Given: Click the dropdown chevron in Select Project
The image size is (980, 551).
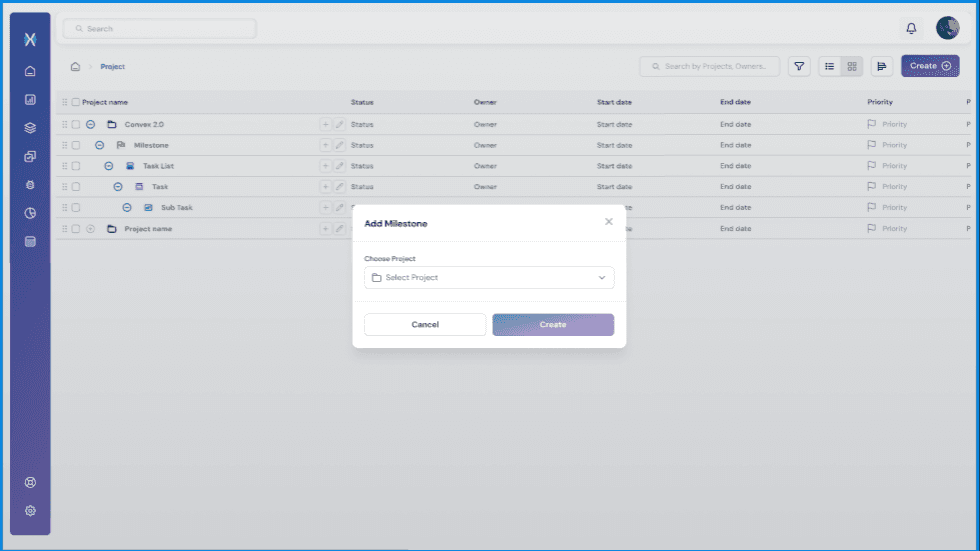Looking at the screenshot, I should click(x=602, y=277).
